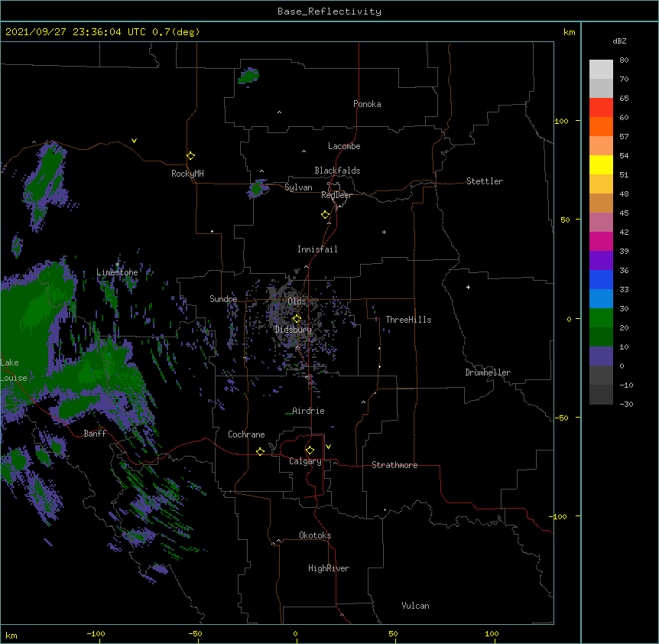The height and width of the screenshot is (644, 659).
Task: Click the Didsbury label
Action: click(293, 330)
